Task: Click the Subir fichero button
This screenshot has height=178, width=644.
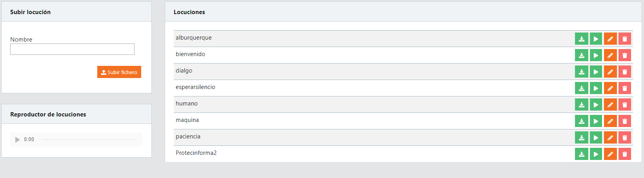Action: point(119,72)
